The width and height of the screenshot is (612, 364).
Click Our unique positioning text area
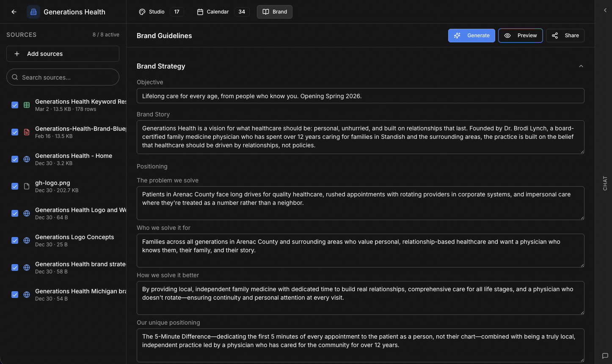pos(361,345)
